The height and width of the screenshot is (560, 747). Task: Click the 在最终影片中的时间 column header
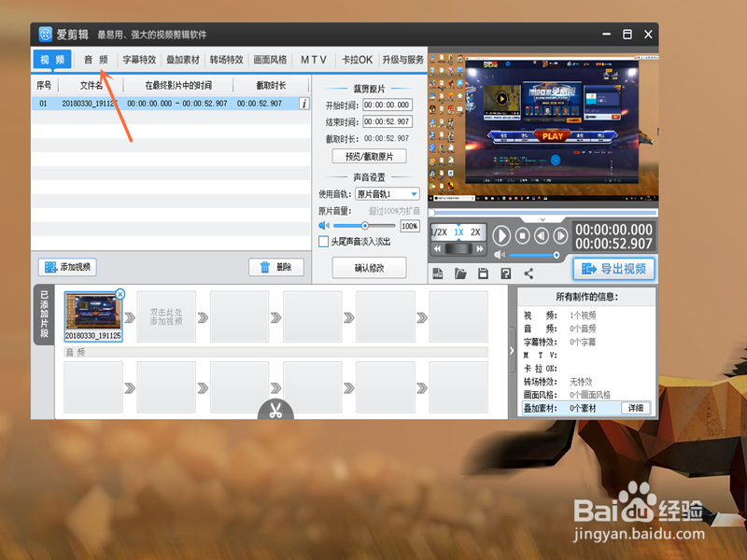178,85
